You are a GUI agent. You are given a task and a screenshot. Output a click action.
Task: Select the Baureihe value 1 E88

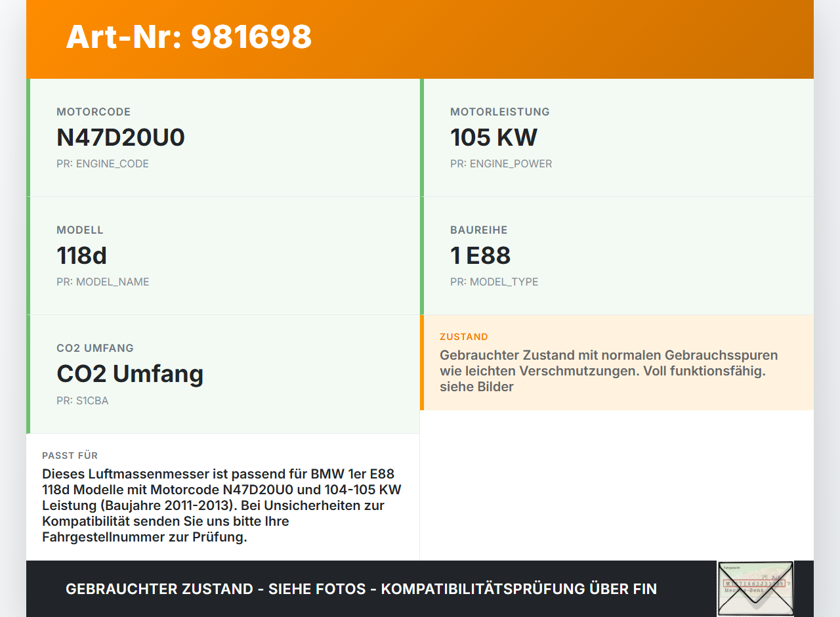pyautogui.click(x=480, y=256)
